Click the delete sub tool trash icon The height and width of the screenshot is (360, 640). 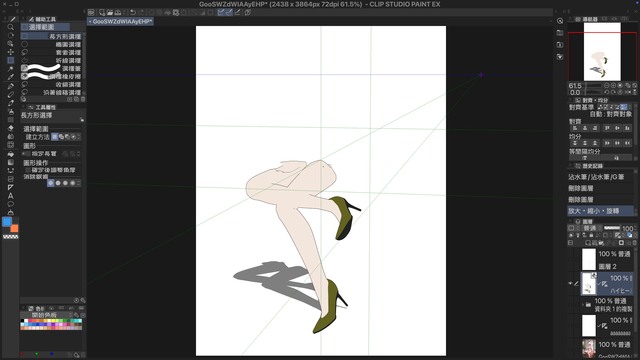83,99
